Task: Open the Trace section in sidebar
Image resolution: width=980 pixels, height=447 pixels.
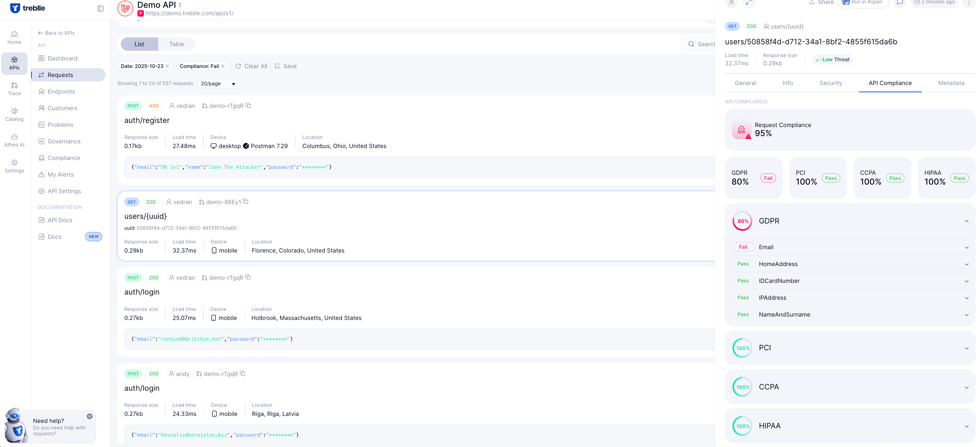Action: click(x=14, y=89)
